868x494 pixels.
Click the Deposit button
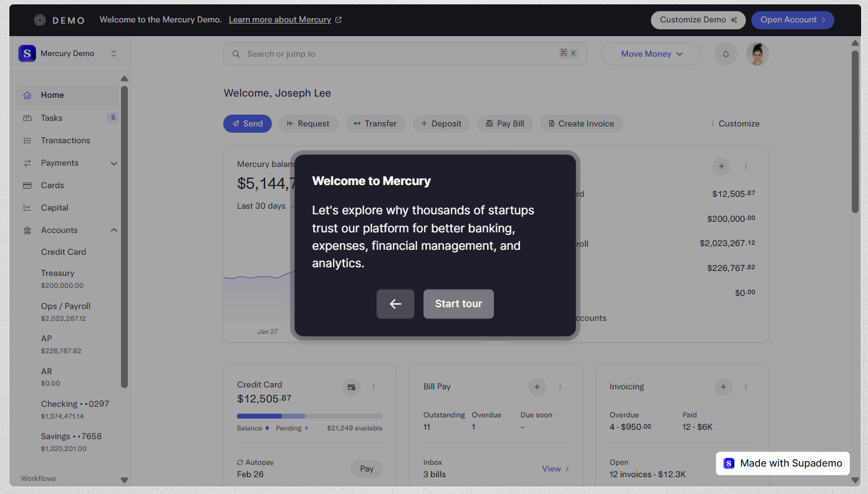tap(441, 123)
